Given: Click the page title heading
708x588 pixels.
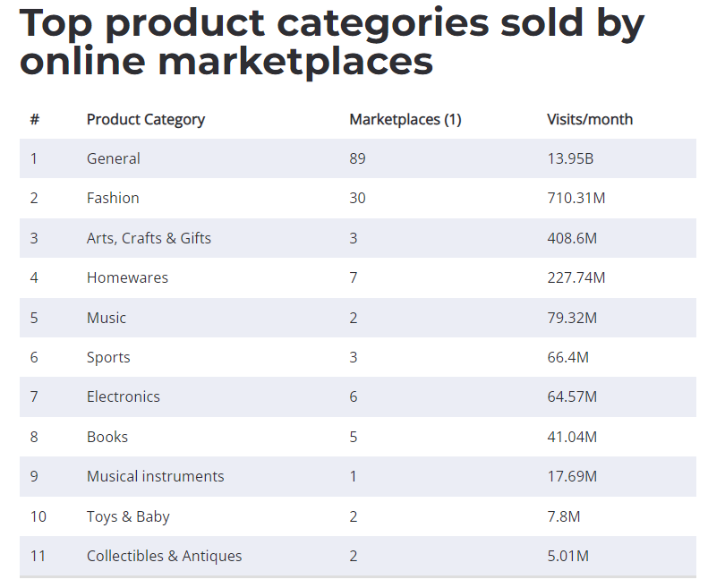Looking at the screenshot, I should point(332,41).
